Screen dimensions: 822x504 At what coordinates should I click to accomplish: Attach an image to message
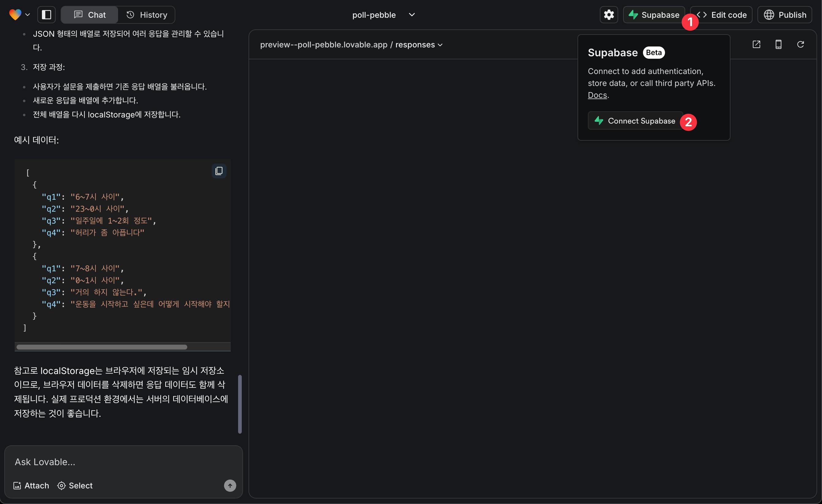(31, 485)
